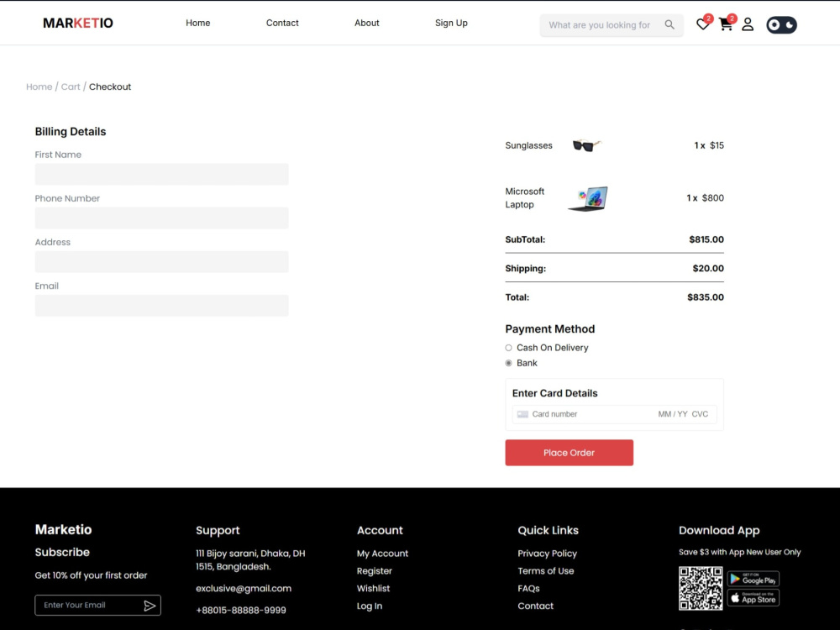Click the Home breadcrumb link
This screenshot has height=630, width=840.
pyautogui.click(x=39, y=87)
